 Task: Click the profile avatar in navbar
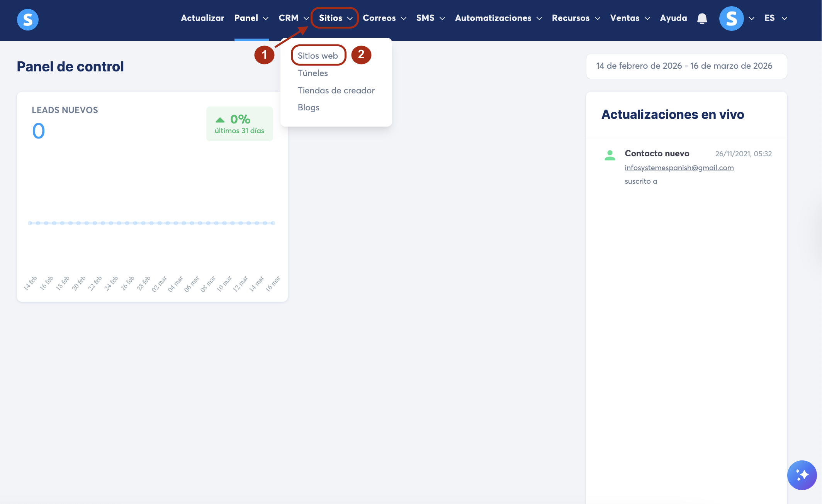point(731,19)
